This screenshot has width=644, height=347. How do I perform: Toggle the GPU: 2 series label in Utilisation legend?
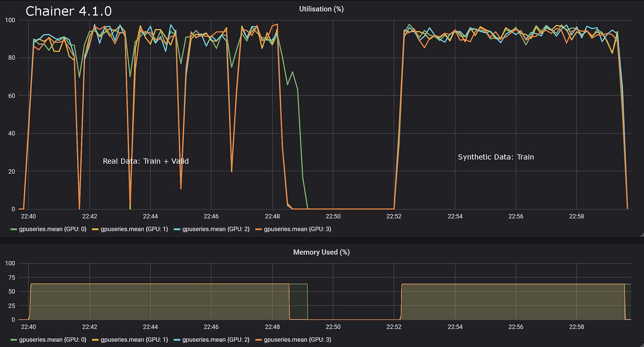click(216, 229)
